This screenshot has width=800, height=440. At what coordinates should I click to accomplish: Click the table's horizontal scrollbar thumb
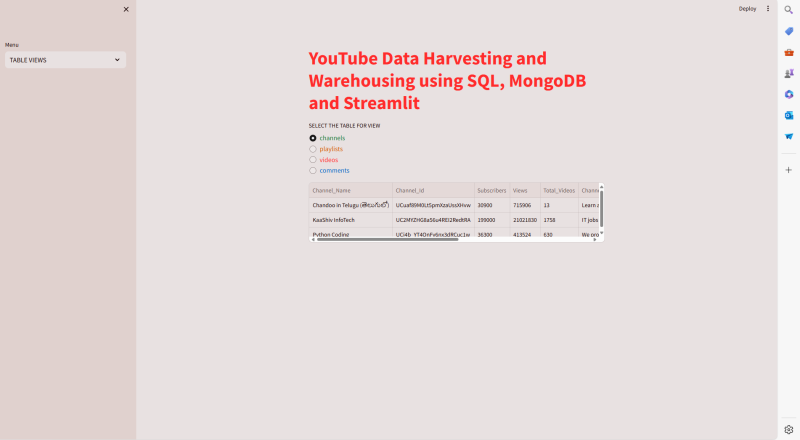(388, 239)
